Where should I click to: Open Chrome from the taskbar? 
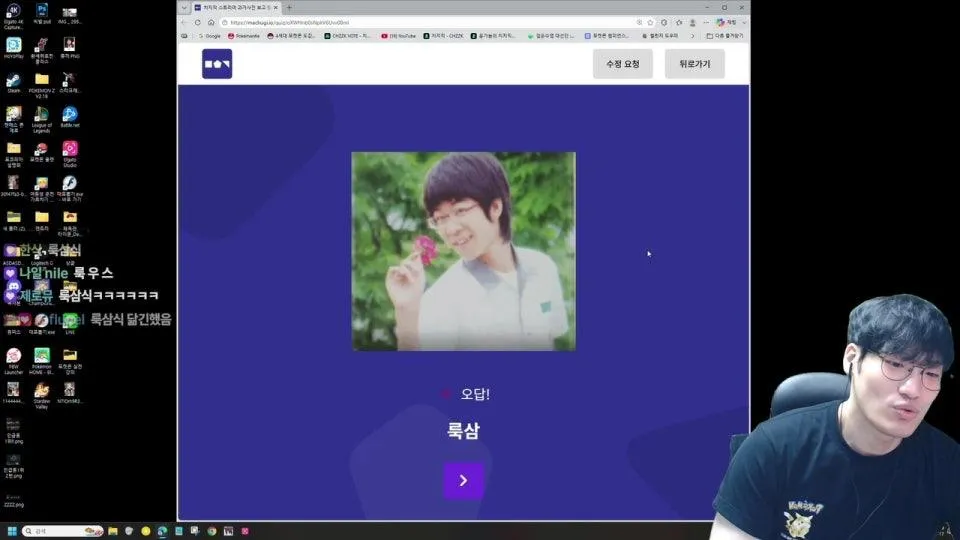point(212,531)
